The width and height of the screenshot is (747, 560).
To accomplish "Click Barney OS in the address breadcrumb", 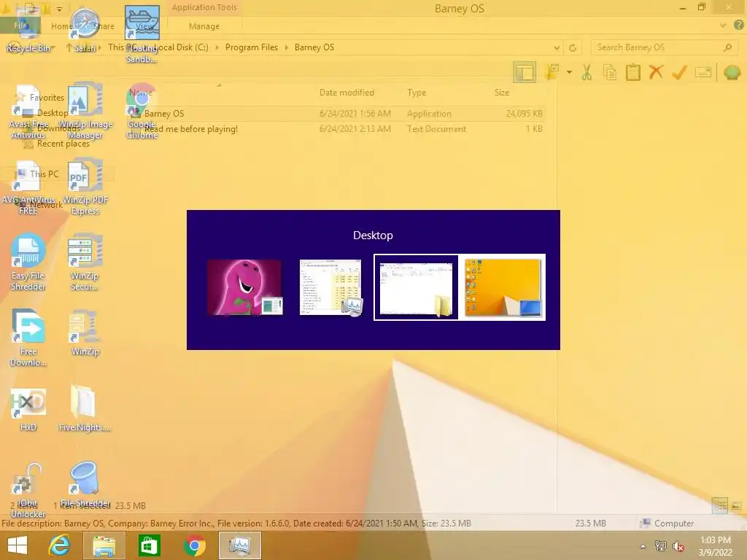I will pos(314,47).
